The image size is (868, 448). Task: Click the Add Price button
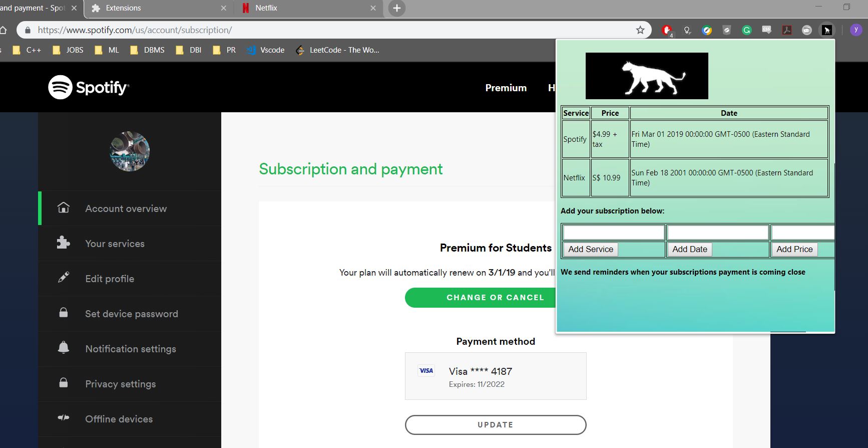click(x=794, y=249)
